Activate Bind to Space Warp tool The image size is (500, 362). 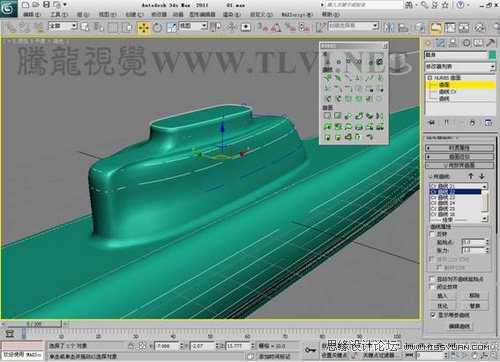tap(39, 27)
